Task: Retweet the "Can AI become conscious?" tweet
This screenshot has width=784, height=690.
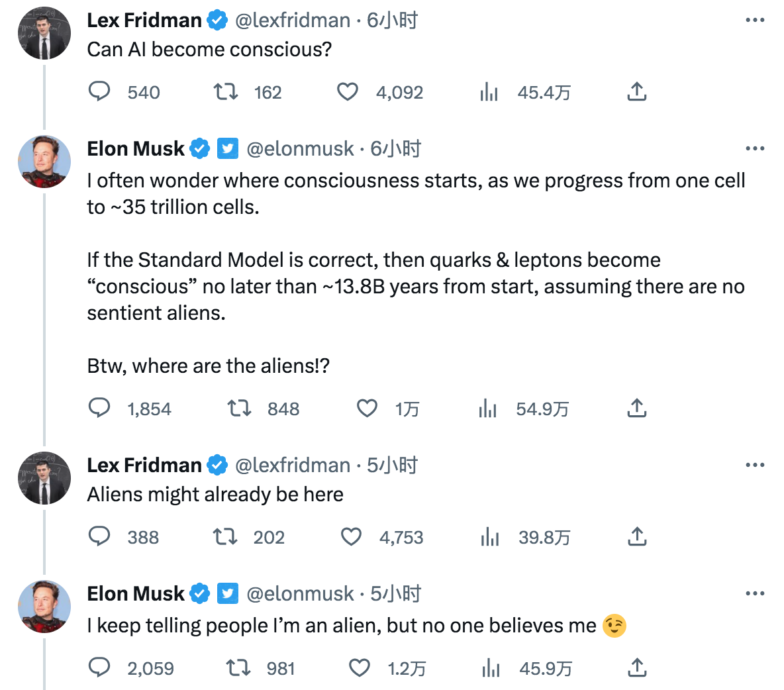Action: [226, 91]
